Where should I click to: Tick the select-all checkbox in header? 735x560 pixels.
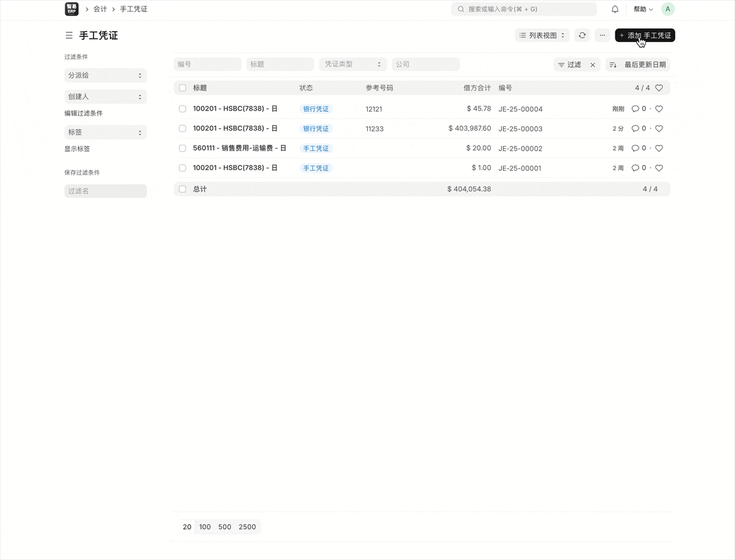(x=182, y=88)
